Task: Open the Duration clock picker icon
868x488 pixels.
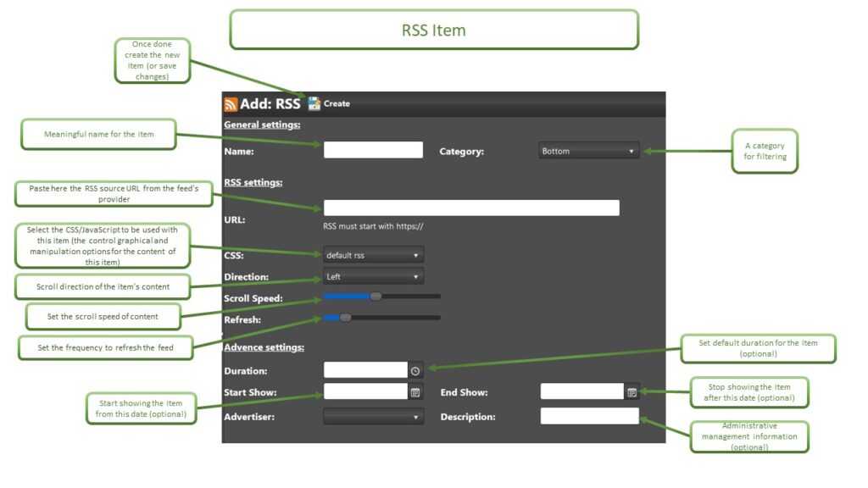Action: (415, 370)
